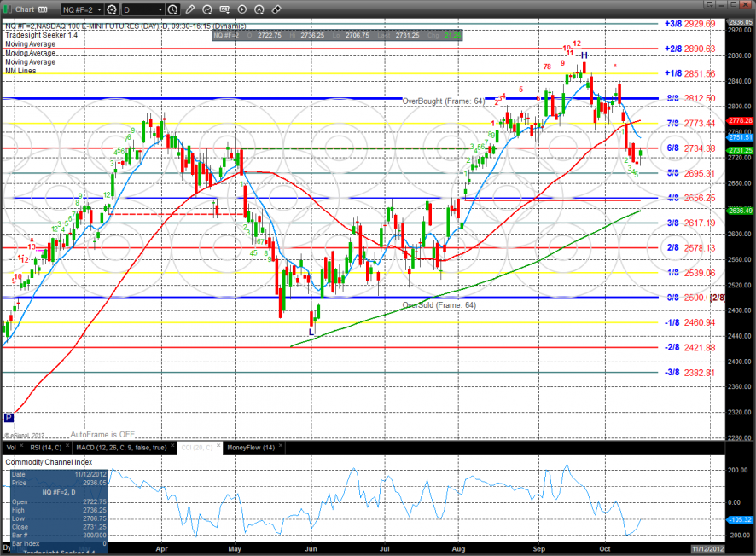
Task: Click the pop-out window icon at top right
Action: (x=709, y=4)
